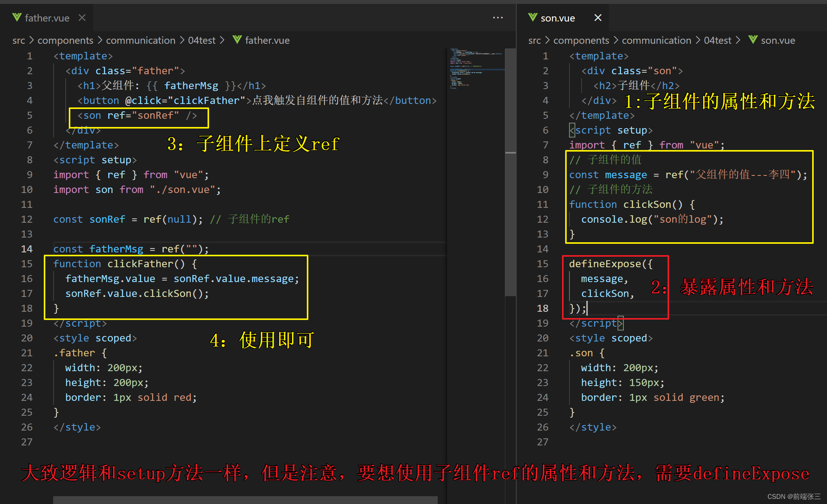Click line number 14 in father.vue
The height and width of the screenshot is (504, 827).
click(x=27, y=249)
